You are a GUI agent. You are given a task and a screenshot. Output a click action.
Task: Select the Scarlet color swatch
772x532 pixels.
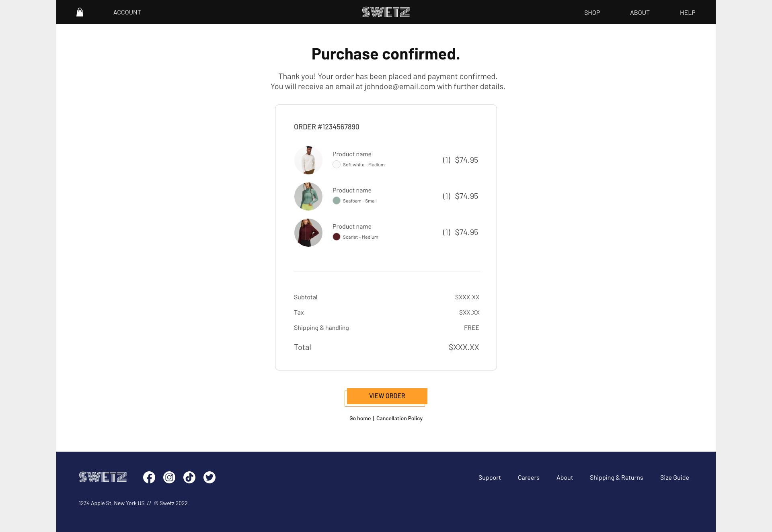(337, 237)
